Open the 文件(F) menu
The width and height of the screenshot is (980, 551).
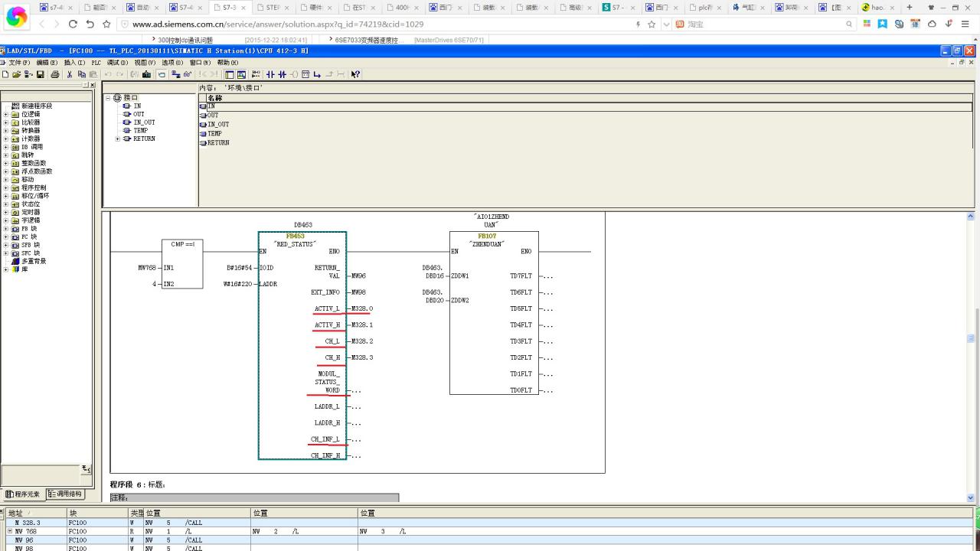click(x=19, y=63)
